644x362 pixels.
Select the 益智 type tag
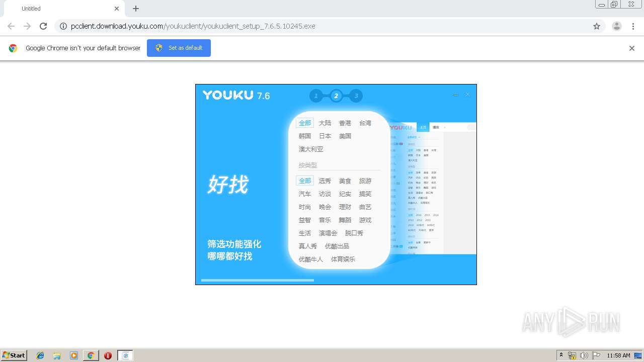305,220
